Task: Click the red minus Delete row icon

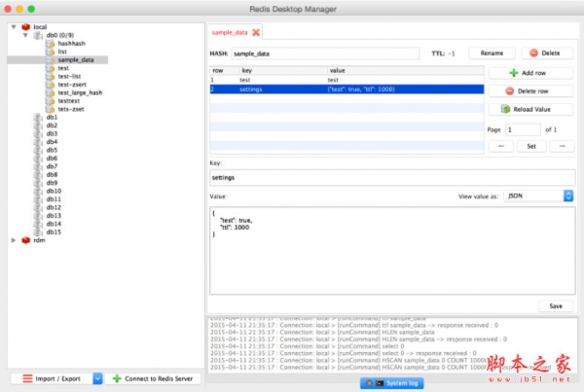Action: pos(509,91)
